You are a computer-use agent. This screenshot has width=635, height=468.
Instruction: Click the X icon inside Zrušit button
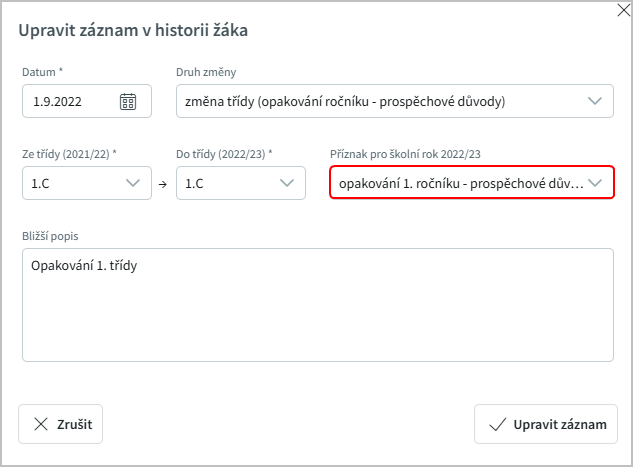tap(41, 424)
